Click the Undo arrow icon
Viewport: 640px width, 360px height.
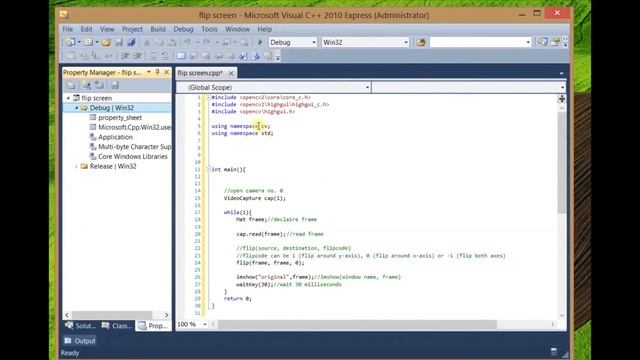point(187,42)
